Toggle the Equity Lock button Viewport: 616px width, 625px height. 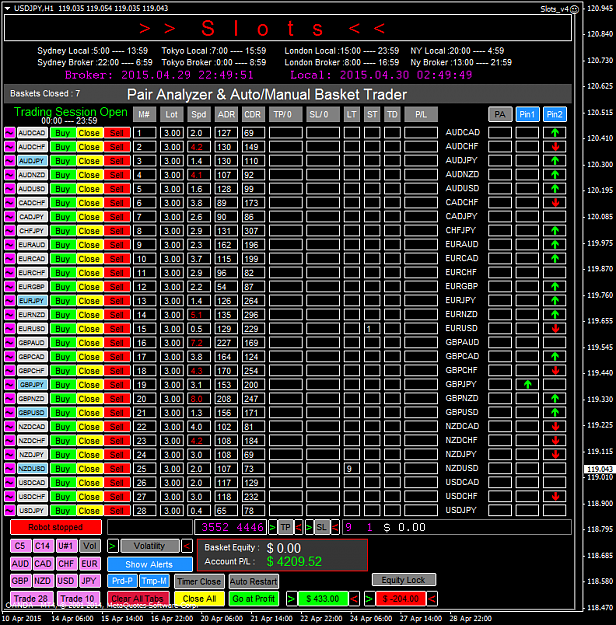coord(403,580)
